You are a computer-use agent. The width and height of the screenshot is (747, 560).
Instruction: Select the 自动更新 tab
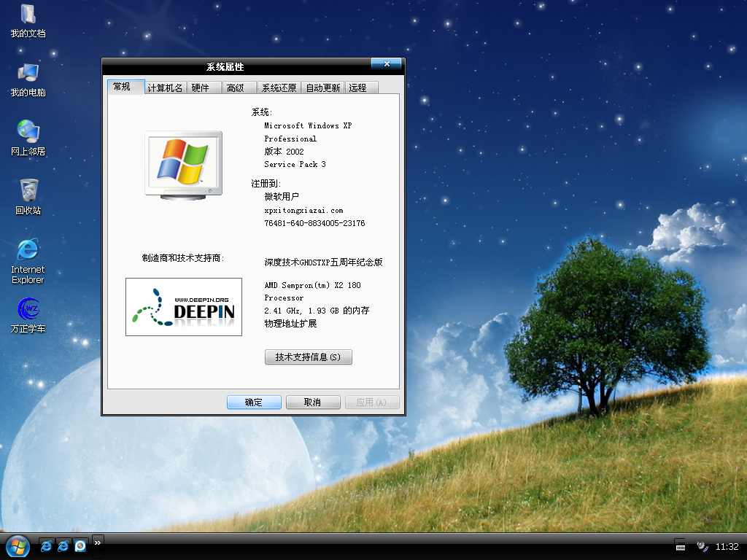pos(322,87)
